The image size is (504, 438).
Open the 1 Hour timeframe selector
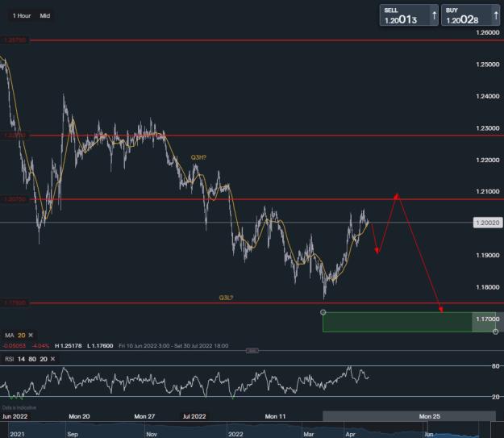(x=22, y=16)
